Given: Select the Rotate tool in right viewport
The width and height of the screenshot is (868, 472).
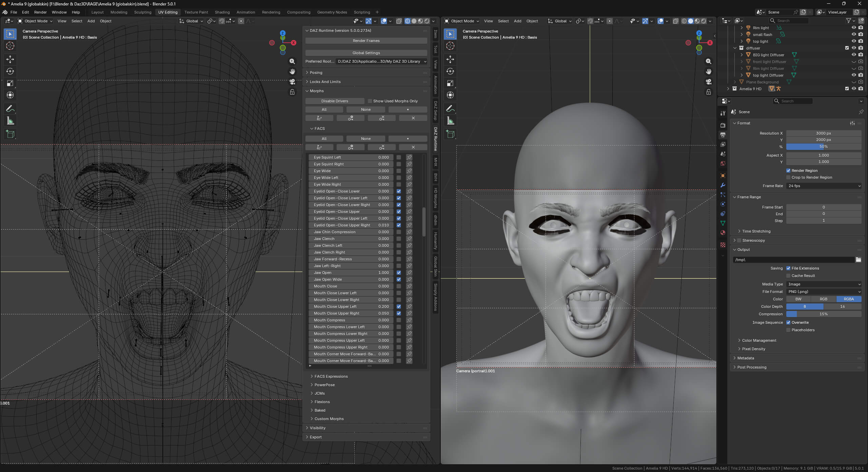Looking at the screenshot, I should (x=450, y=71).
